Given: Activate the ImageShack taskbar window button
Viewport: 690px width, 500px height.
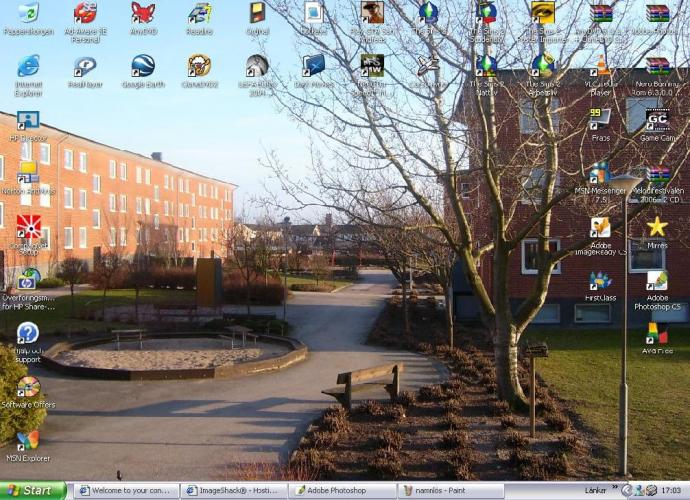Looking at the screenshot, I should tap(233, 491).
